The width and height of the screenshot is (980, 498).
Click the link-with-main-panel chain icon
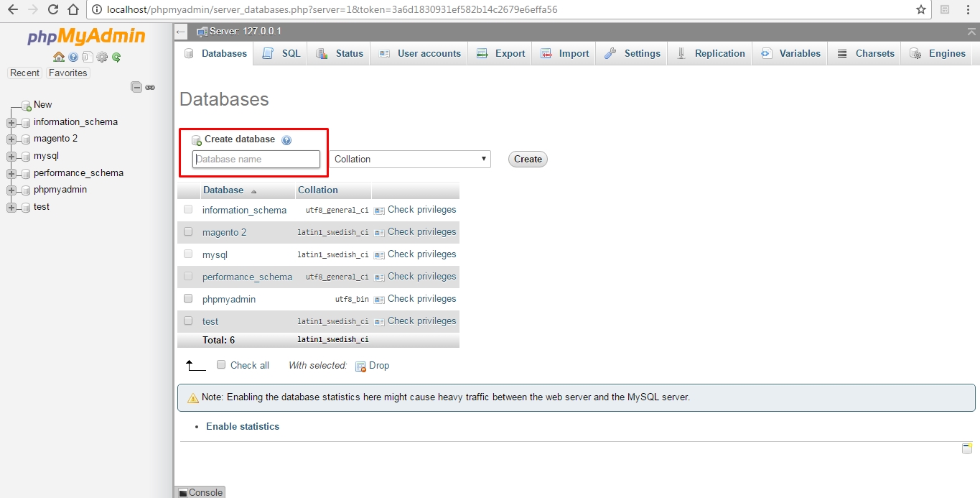pyautogui.click(x=150, y=87)
